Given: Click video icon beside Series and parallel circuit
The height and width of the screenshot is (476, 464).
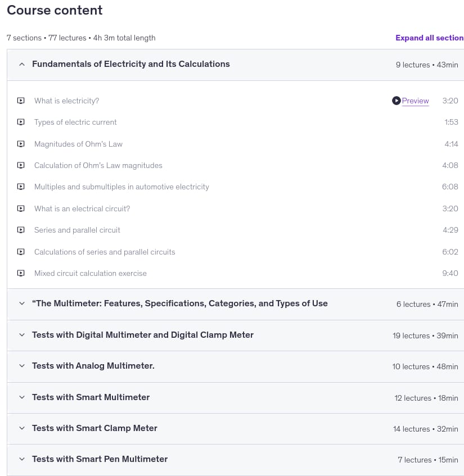Looking at the screenshot, I should tap(21, 230).
